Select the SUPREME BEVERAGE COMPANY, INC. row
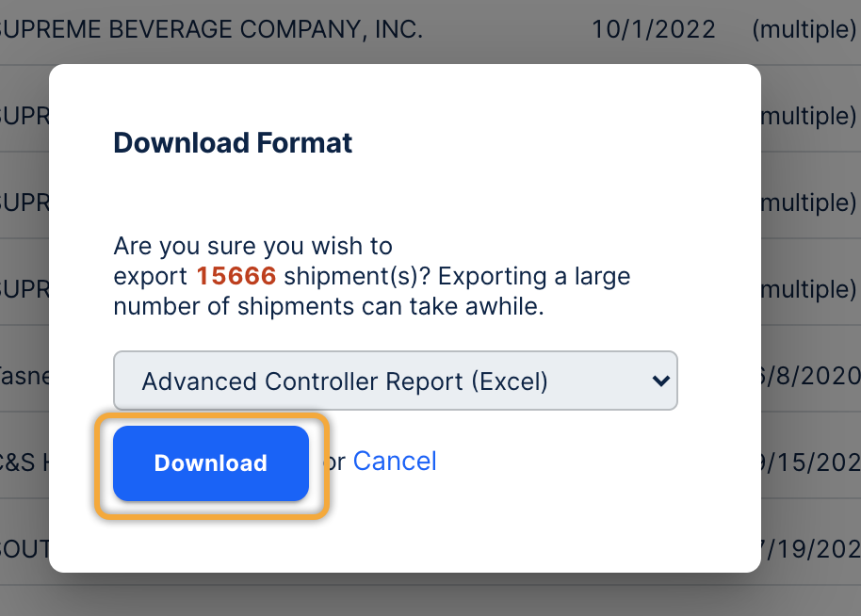Image resolution: width=861 pixels, height=616 pixels. (211, 29)
